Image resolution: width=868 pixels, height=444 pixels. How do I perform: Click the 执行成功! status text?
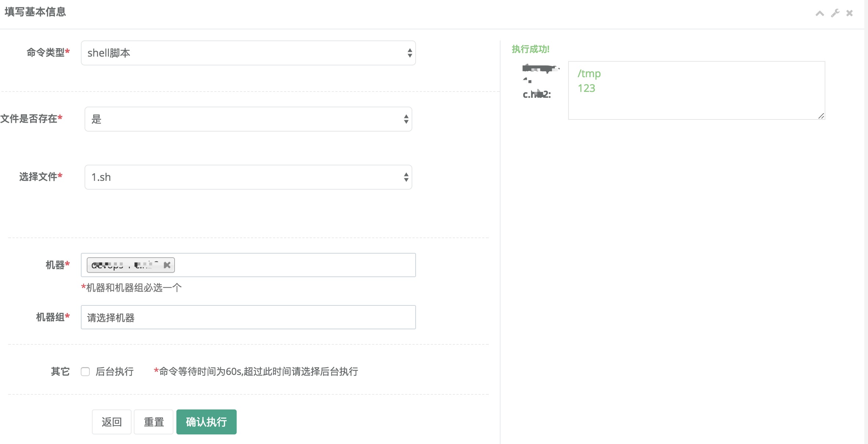click(x=531, y=49)
